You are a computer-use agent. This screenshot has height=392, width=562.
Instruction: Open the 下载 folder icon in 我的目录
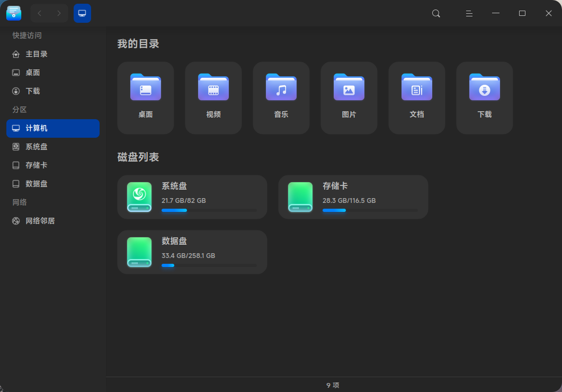click(484, 87)
